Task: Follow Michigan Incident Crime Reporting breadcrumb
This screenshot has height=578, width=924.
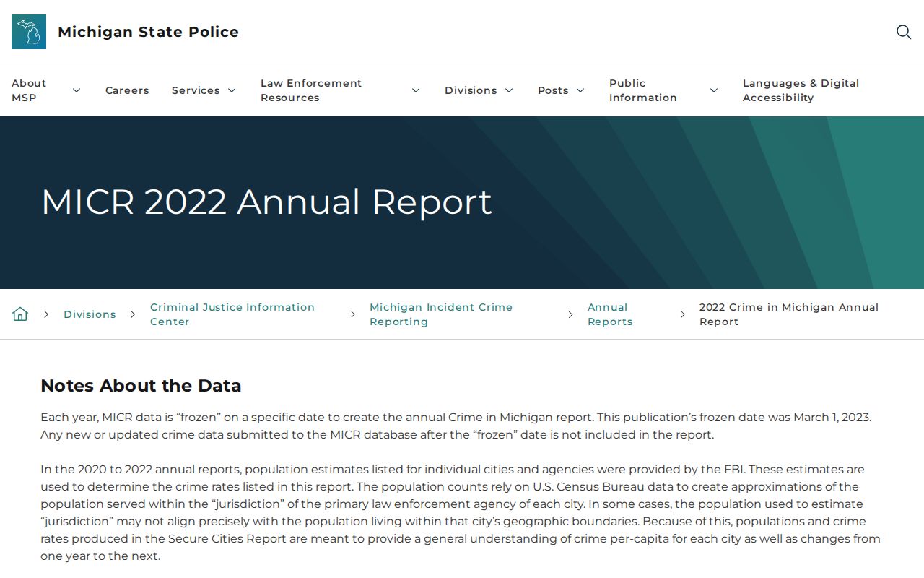Action: point(441,314)
